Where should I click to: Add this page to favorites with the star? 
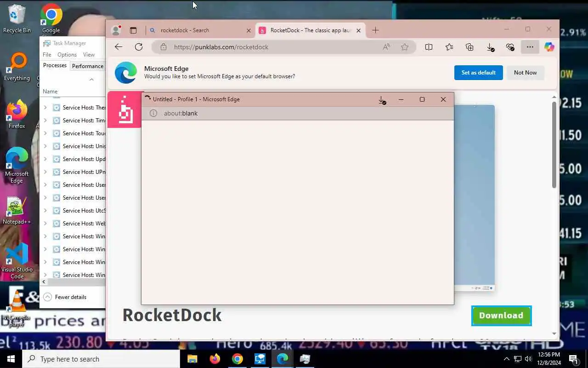[405, 47]
